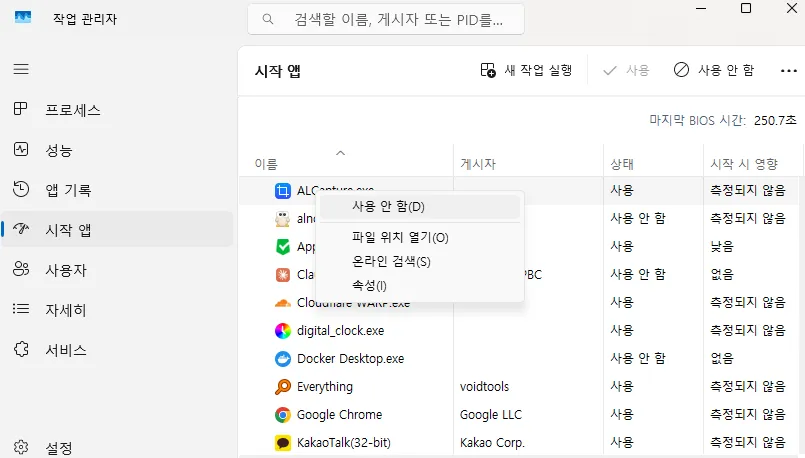Image resolution: width=805 pixels, height=458 pixels.
Task: Open the three-dots more options
Action: click(x=789, y=71)
